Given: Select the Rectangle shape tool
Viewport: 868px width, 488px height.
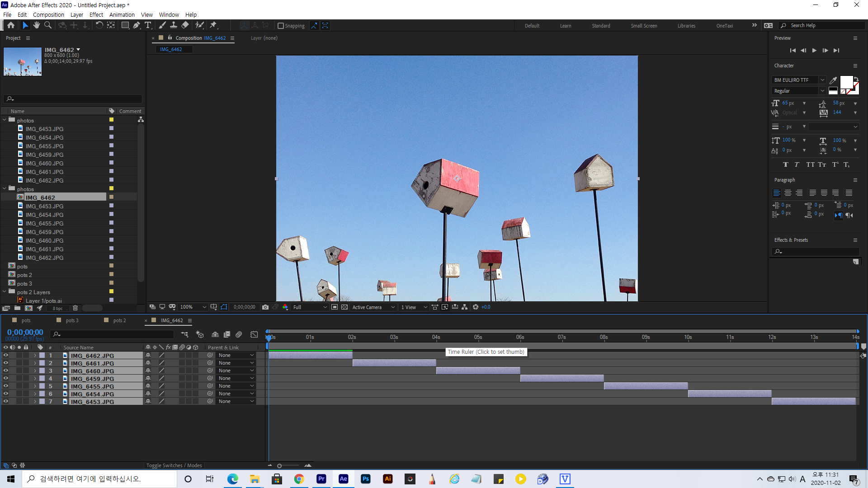Looking at the screenshot, I should coord(125,25).
